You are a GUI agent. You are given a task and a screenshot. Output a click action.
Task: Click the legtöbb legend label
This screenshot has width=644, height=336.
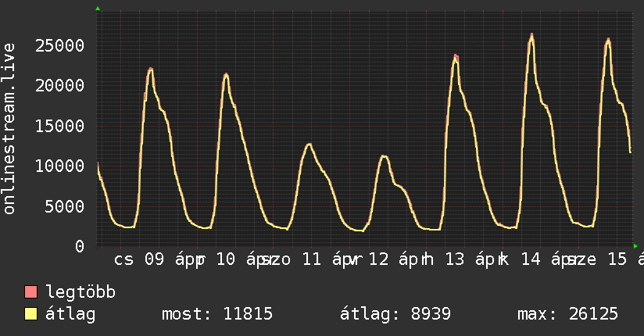click(80, 292)
